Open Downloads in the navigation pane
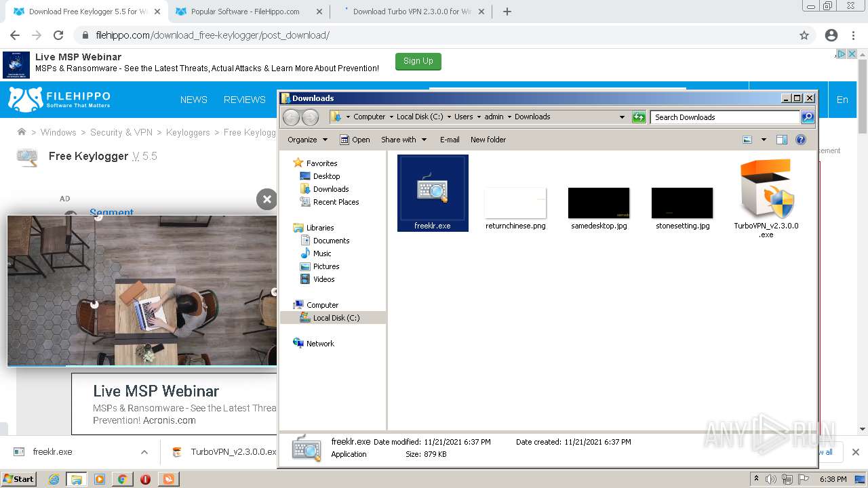The width and height of the screenshot is (868, 488). point(331,189)
